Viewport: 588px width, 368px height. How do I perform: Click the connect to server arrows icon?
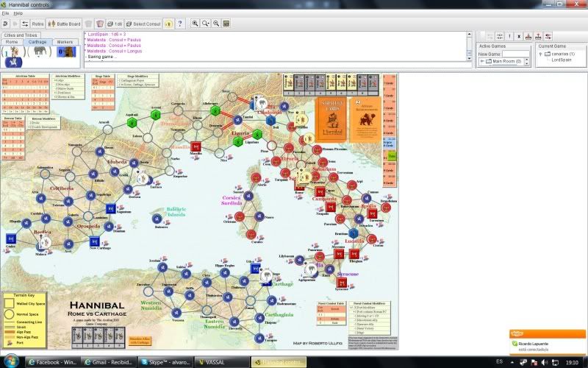click(x=25, y=24)
